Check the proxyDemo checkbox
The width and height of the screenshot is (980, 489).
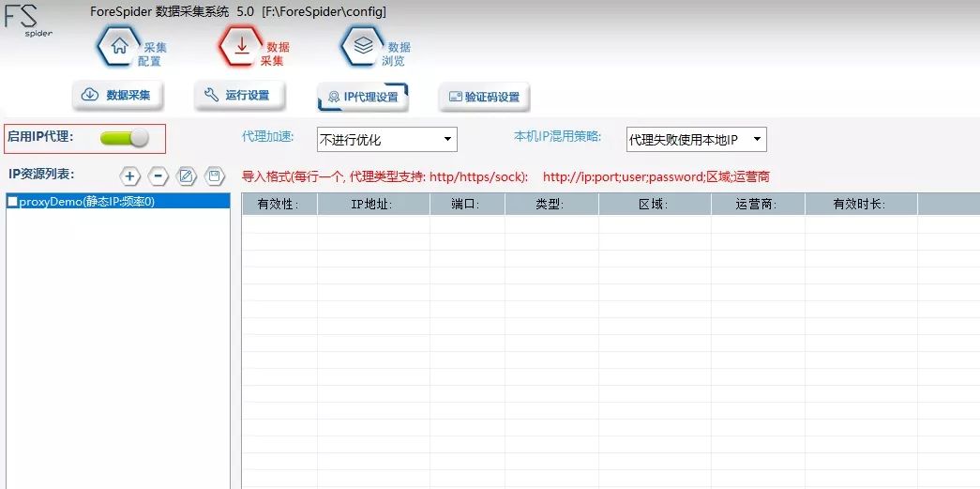click(12, 201)
